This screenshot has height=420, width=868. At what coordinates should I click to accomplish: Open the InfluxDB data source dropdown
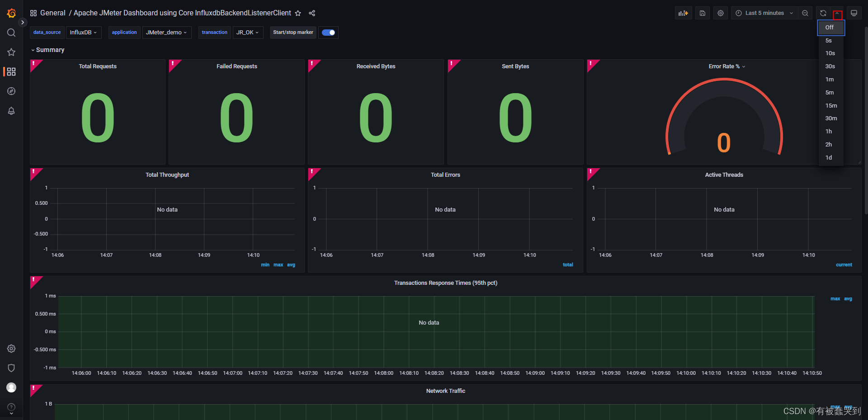coord(83,33)
